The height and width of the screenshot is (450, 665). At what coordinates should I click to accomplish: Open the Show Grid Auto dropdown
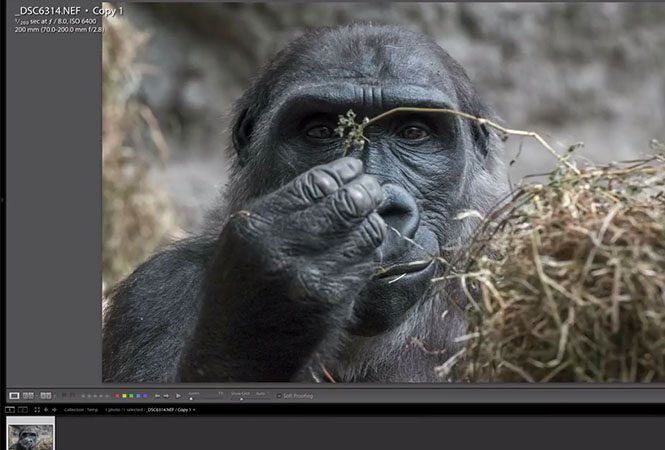tap(263, 394)
